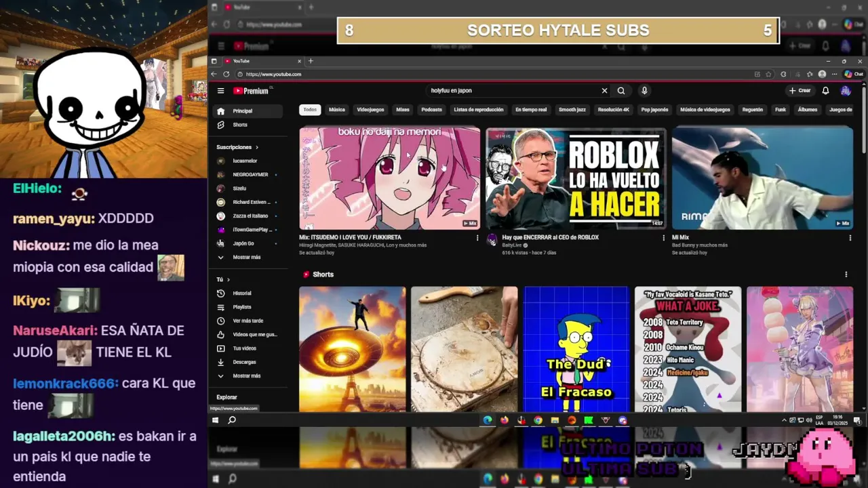Open Ver más tarde in the sidebar

(247, 321)
